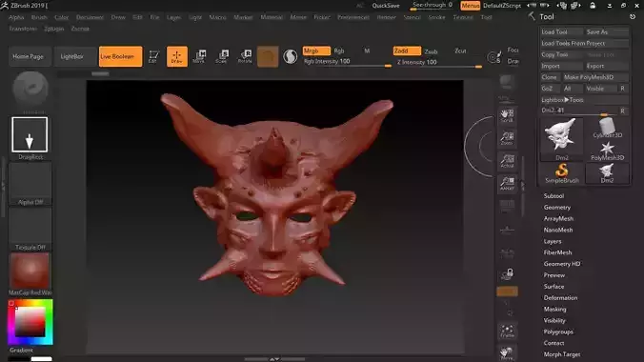This screenshot has width=644, height=362.
Task: Open the Standard brush thumbnail picker
Action: pos(30,90)
